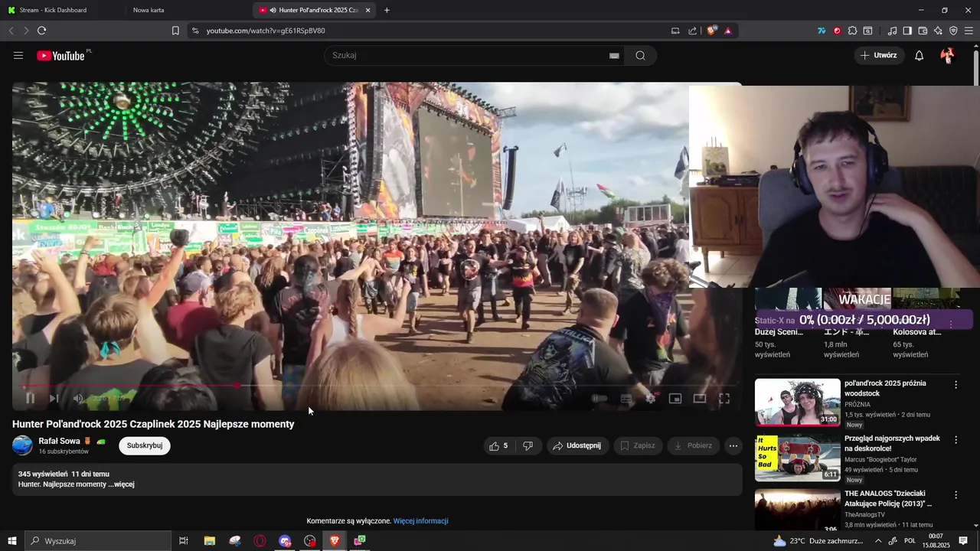The height and width of the screenshot is (551, 980).
Task: Click the install/cast screen icon in address bar
Action: pyautogui.click(x=675, y=31)
